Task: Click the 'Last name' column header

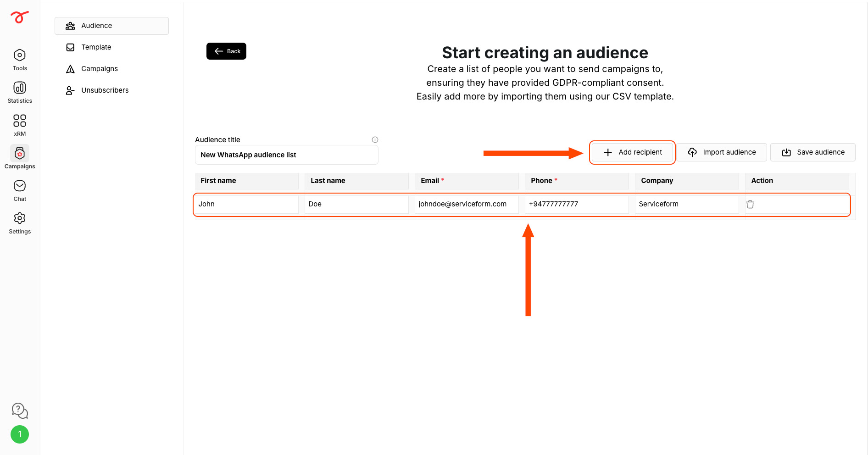Action: (x=357, y=181)
